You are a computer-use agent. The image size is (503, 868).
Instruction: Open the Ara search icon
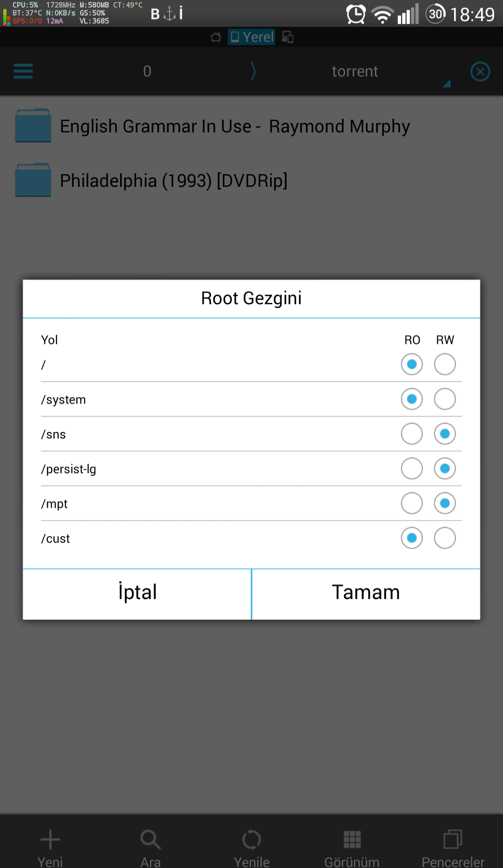(x=150, y=840)
